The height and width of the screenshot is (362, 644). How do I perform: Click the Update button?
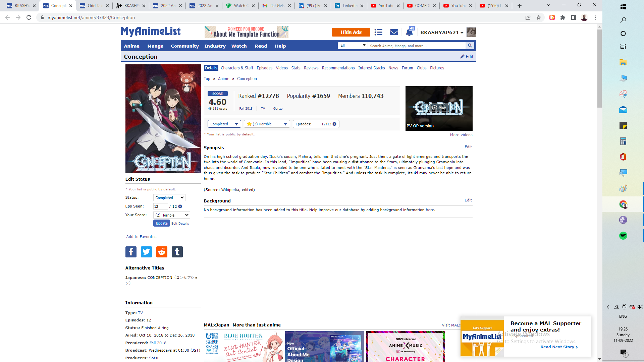click(x=161, y=223)
